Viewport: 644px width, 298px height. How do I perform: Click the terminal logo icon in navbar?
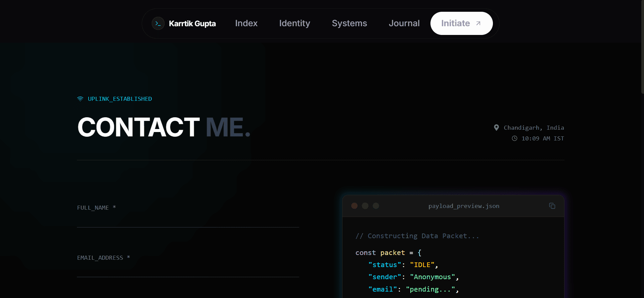click(158, 24)
